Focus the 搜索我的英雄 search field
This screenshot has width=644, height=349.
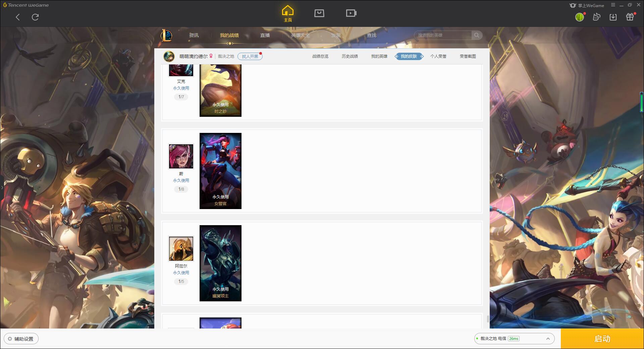click(x=443, y=35)
